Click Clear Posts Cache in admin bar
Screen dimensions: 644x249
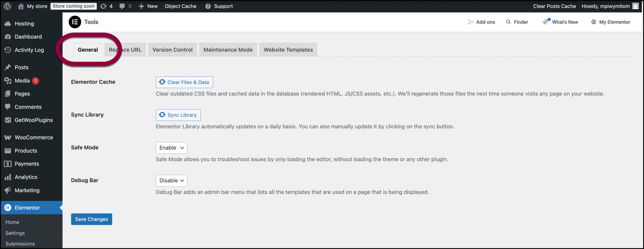point(554,6)
